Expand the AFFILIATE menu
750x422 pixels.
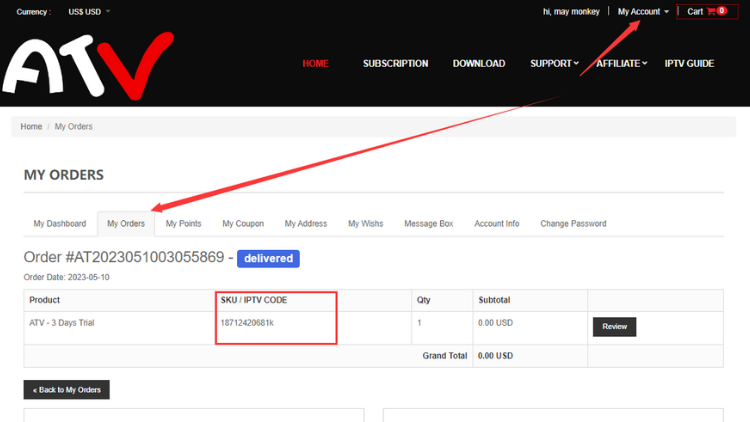[x=621, y=63]
